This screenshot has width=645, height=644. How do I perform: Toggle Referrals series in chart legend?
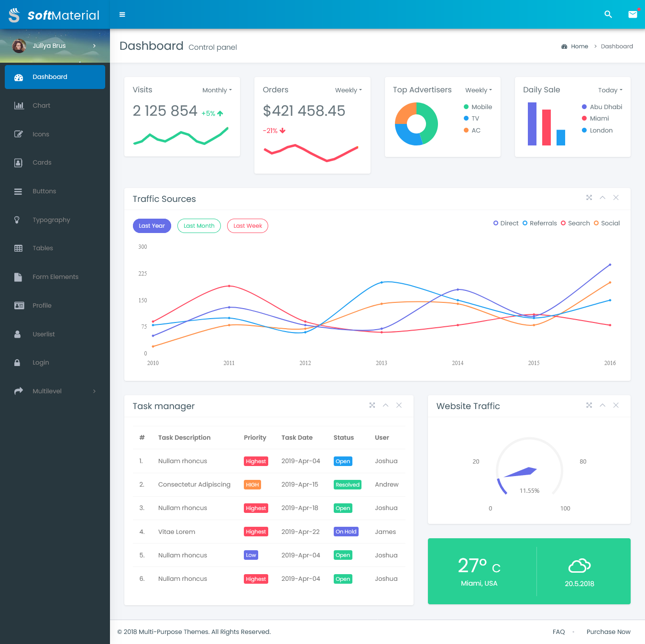click(540, 223)
